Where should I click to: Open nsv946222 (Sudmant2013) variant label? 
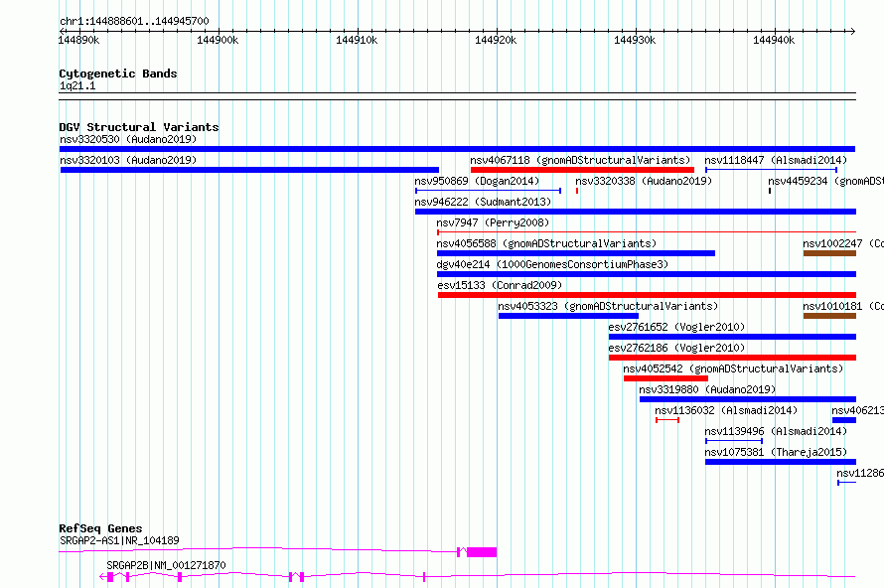[x=483, y=202]
